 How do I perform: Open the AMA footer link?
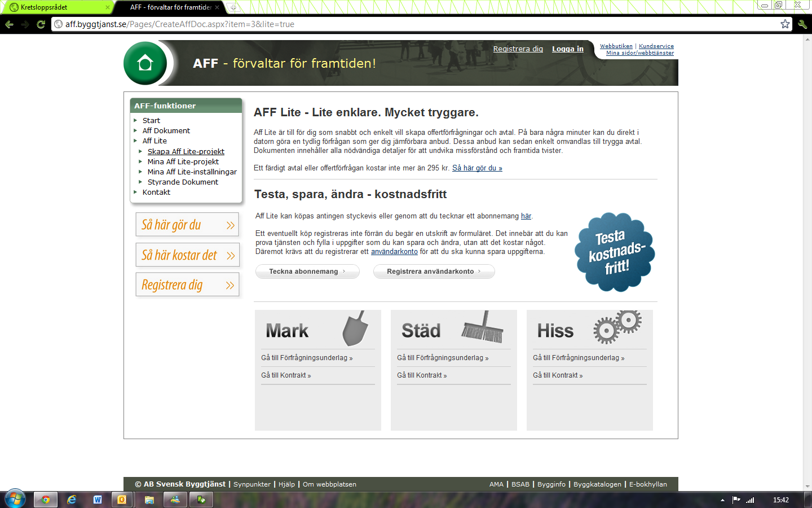(496, 484)
